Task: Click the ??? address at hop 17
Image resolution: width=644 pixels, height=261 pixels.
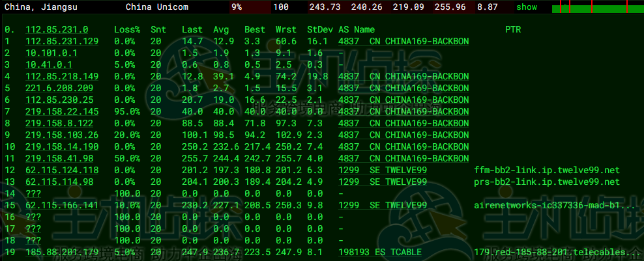Action: tap(33, 228)
